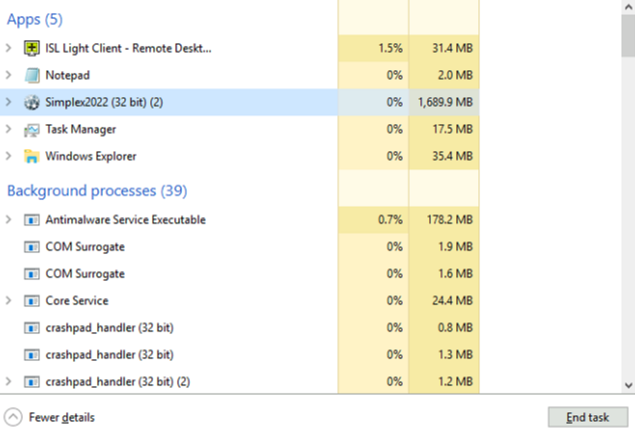Click the Simplex2022 gear icon
635x435 pixels.
(32, 102)
